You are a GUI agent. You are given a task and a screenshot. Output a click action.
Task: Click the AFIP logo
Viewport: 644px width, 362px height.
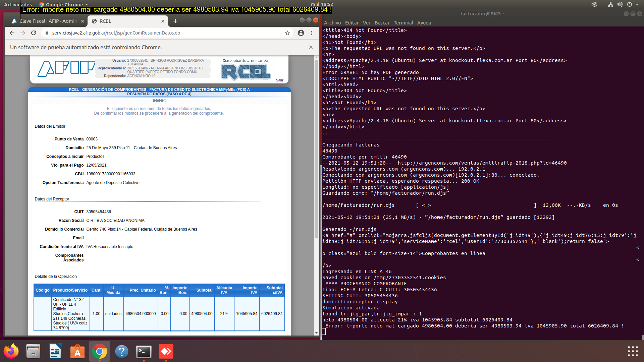66,68
